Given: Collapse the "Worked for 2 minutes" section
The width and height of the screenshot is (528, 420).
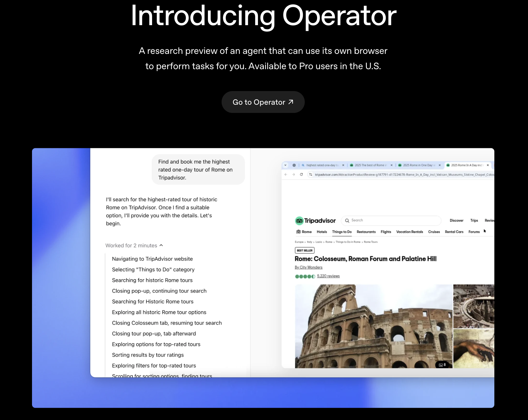Looking at the screenshot, I should point(161,245).
